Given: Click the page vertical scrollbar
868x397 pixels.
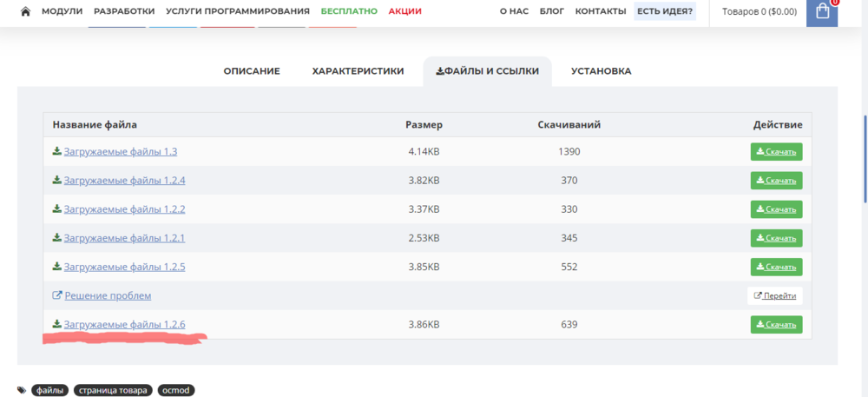Looking at the screenshot, I should click(x=864, y=156).
